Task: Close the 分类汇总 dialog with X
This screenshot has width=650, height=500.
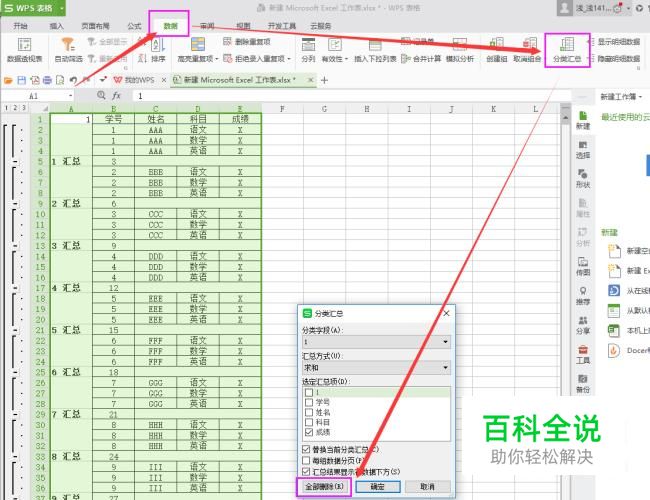Action: (x=446, y=313)
